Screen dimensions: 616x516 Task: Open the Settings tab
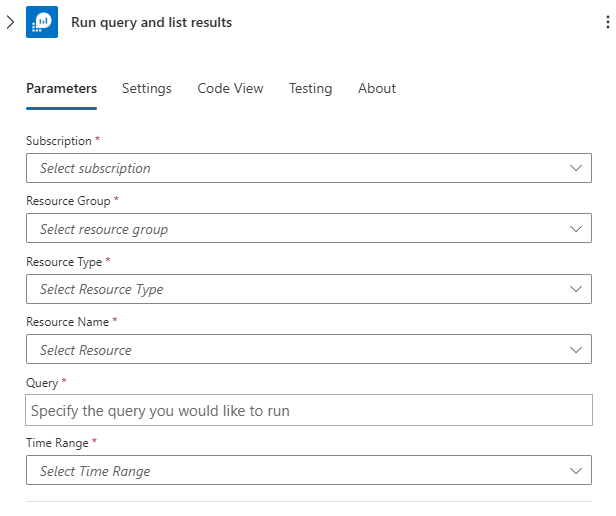coord(147,88)
